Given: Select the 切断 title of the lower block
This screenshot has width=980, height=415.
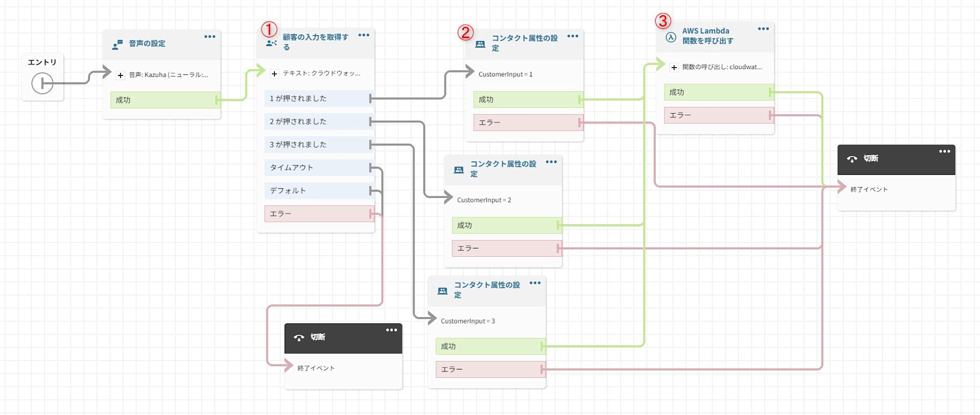Looking at the screenshot, I should point(318,337).
